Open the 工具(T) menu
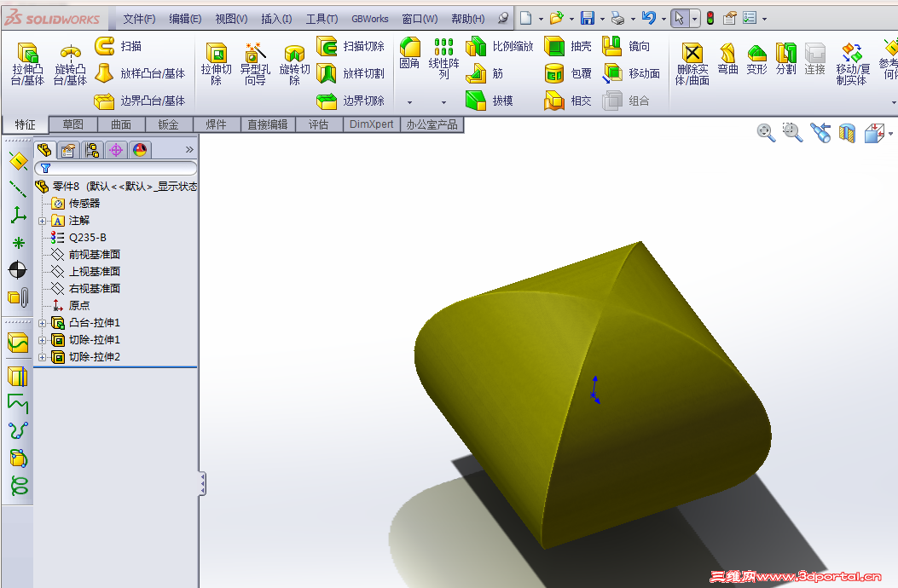Screen dimensions: 898x588 (322, 19)
